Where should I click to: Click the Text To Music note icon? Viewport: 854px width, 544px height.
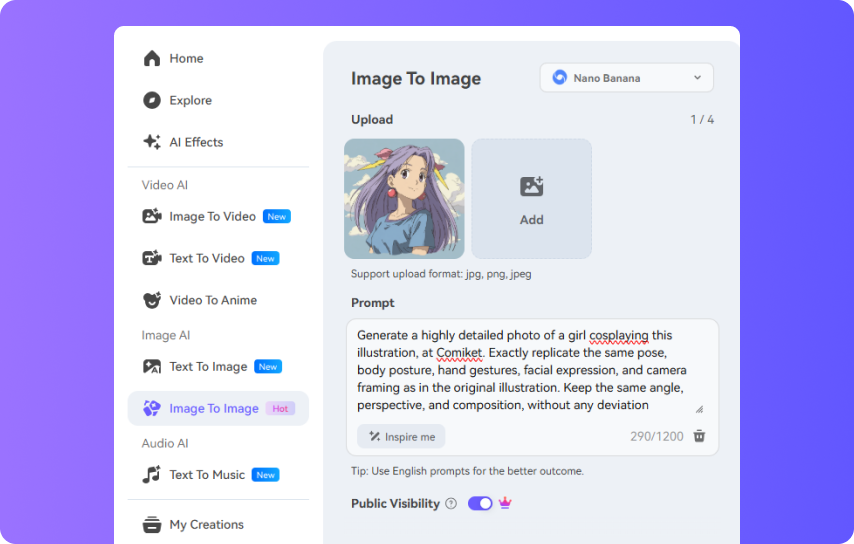point(152,475)
